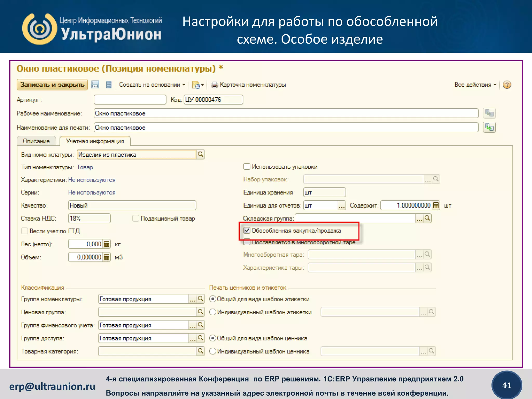Screen dimensions: 532x399
Task: Click the Многооборотная тара magnifier icon
Action: (x=427, y=254)
